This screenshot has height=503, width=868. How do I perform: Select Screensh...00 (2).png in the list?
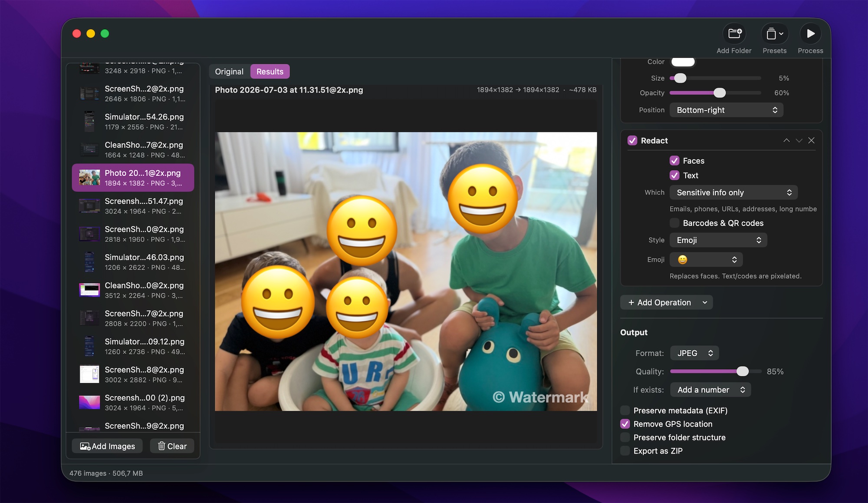[x=133, y=403]
